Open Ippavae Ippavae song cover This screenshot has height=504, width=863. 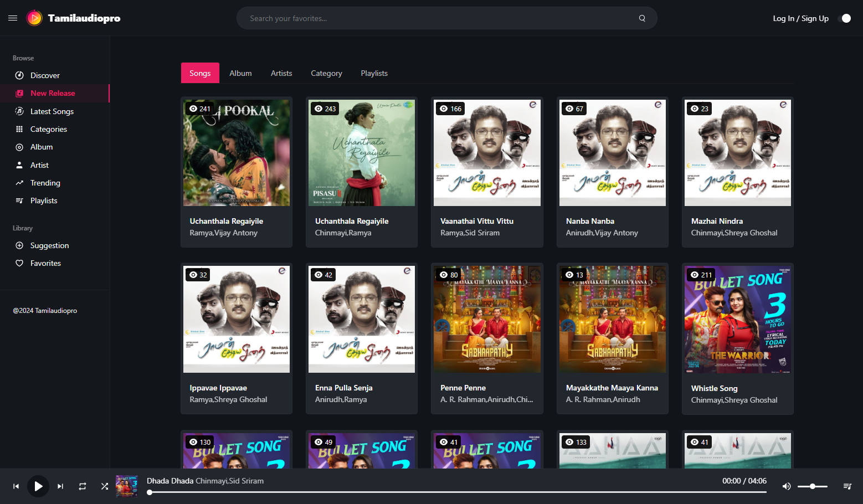pyautogui.click(x=237, y=319)
